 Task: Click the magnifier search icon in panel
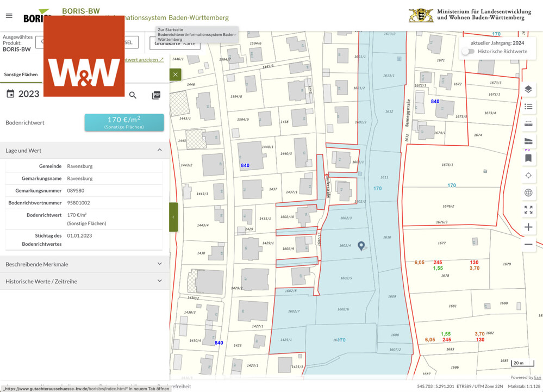[133, 95]
